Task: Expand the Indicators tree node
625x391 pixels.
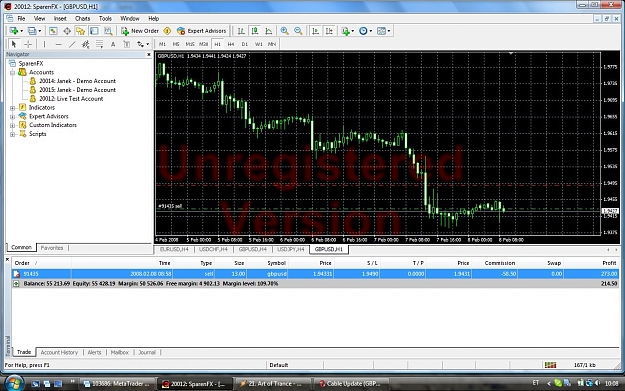Action: (x=12, y=108)
